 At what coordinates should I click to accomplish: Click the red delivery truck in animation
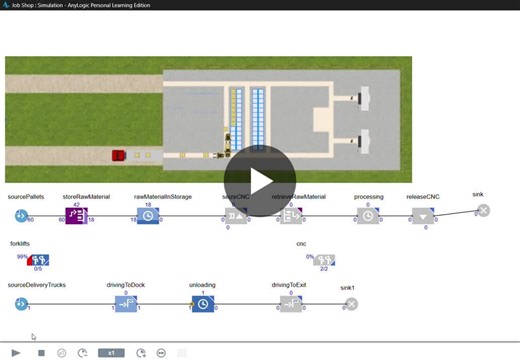pos(119,156)
